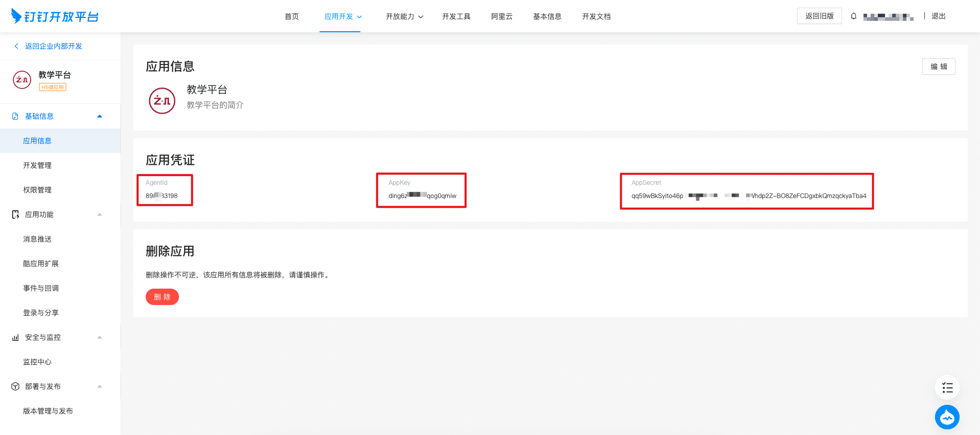Expand the 应用开发 dropdown arrow

pyautogui.click(x=359, y=17)
